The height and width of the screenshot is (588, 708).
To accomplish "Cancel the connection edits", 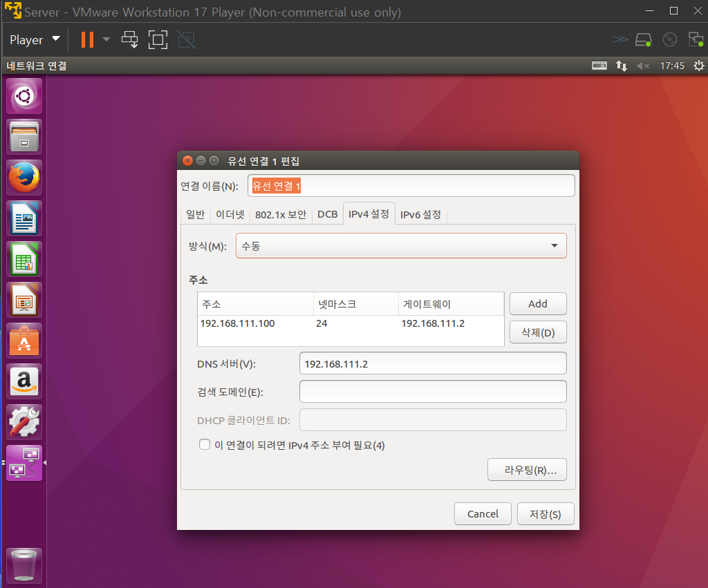I will click(483, 513).
